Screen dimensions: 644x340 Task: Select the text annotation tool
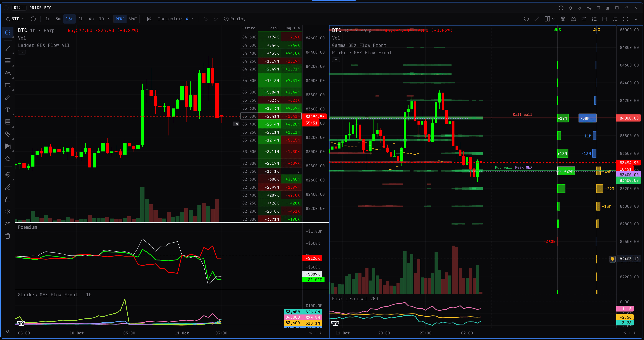8,110
